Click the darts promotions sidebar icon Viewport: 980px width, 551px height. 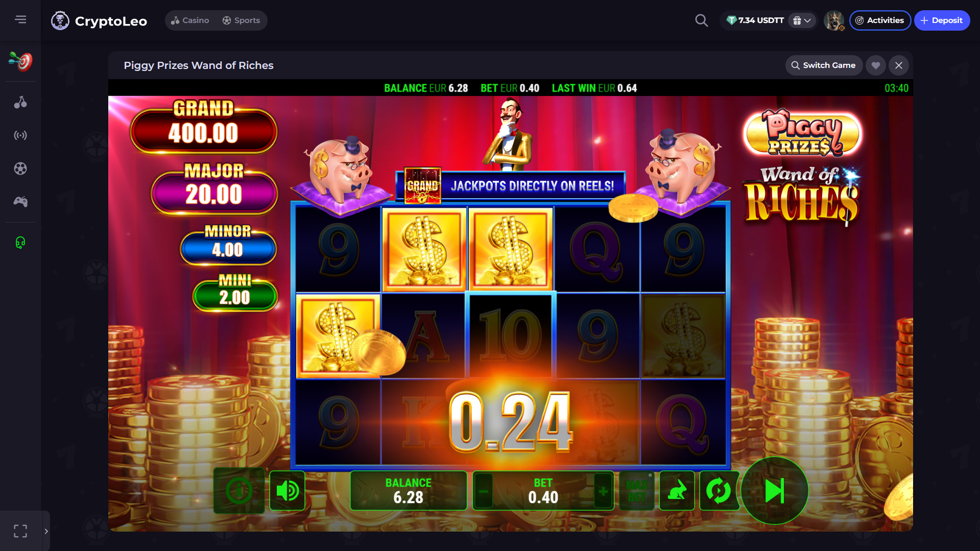tap(20, 61)
